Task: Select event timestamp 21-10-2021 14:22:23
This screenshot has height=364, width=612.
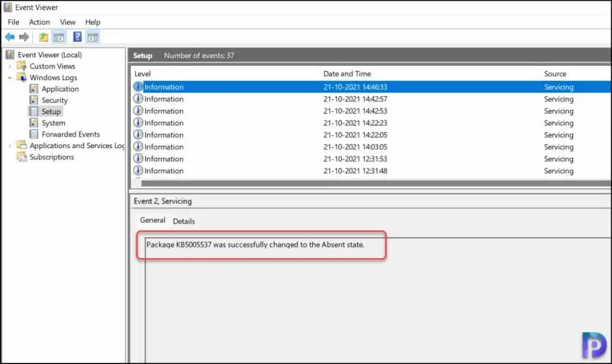Action: point(355,123)
